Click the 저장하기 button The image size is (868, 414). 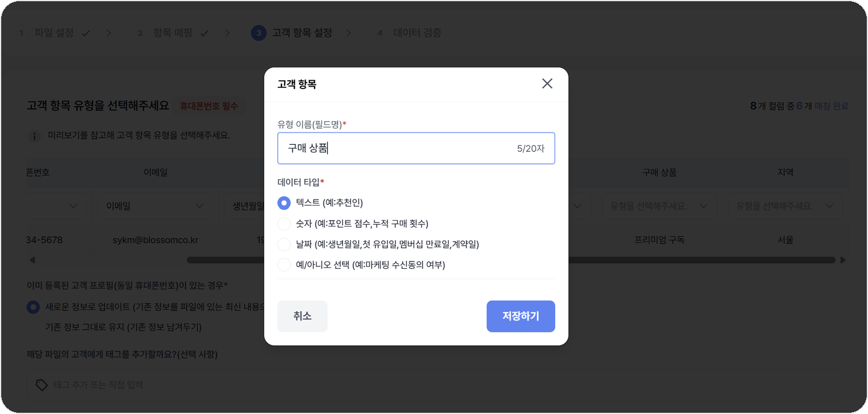coord(521,316)
